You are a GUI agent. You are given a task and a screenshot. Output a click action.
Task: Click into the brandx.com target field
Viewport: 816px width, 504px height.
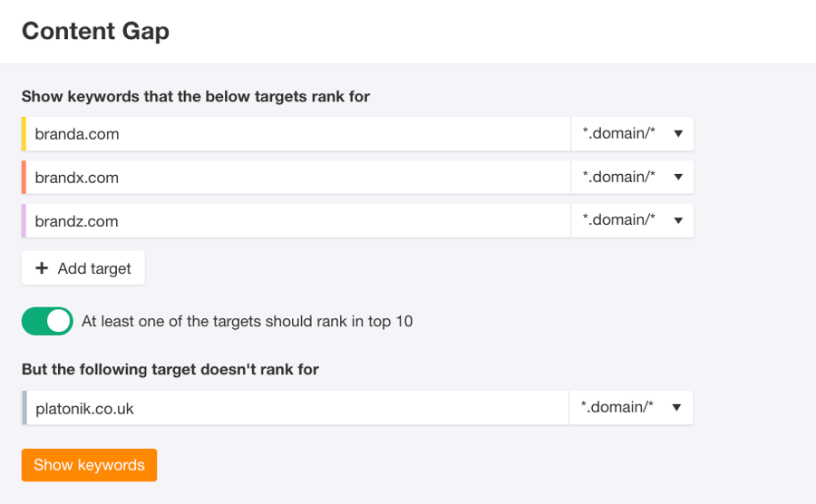click(x=297, y=178)
